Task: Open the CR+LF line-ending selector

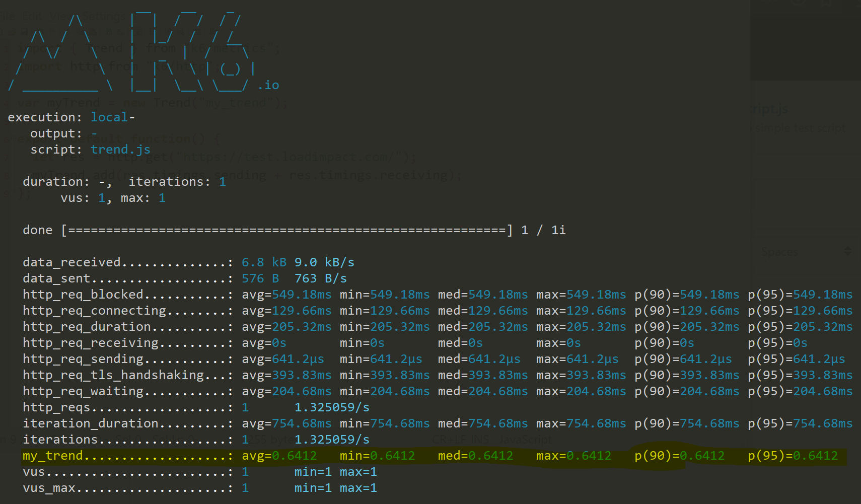Action: [449, 439]
